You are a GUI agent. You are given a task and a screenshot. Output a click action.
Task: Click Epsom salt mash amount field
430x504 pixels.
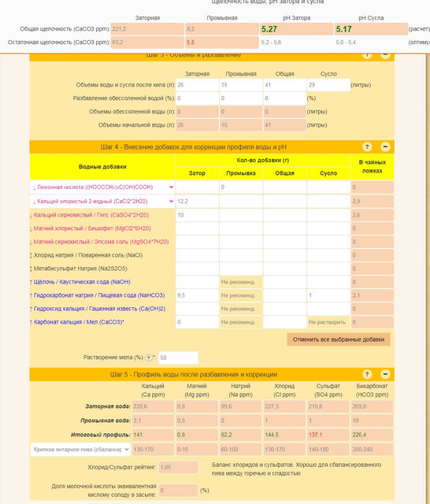click(197, 242)
